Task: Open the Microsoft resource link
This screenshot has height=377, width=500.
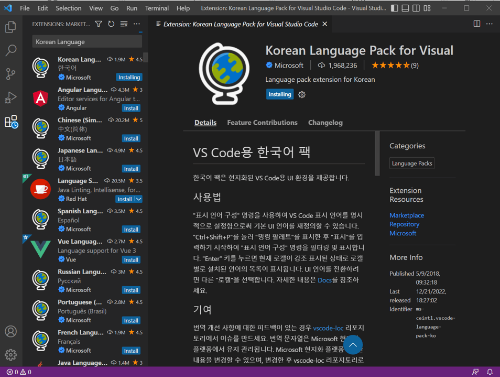Action: (403, 233)
